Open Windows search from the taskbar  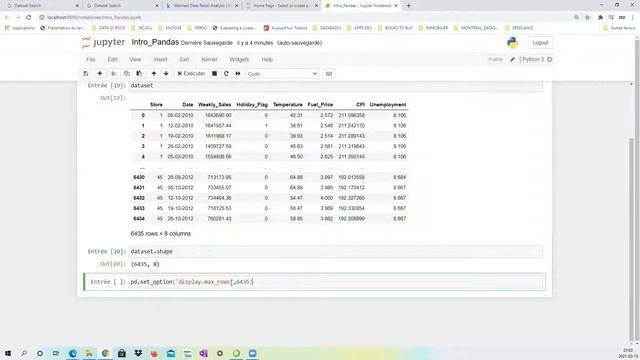24,353
